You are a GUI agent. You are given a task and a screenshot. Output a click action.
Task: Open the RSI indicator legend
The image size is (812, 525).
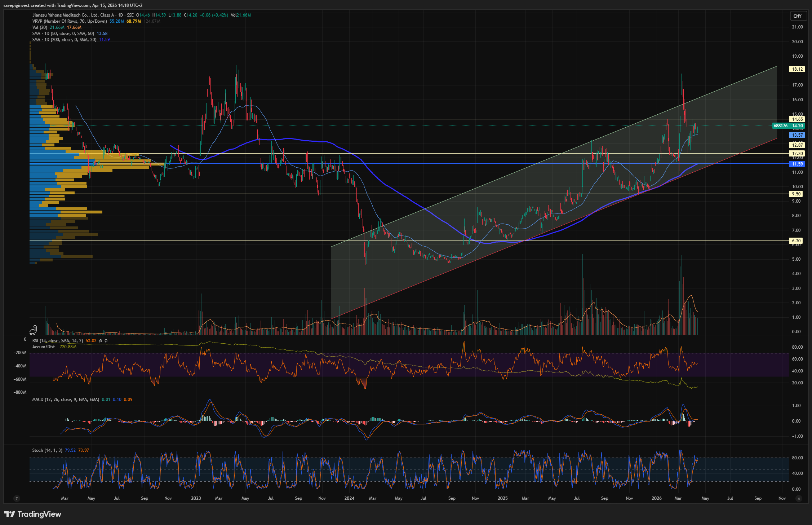click(x=57, y=341)
